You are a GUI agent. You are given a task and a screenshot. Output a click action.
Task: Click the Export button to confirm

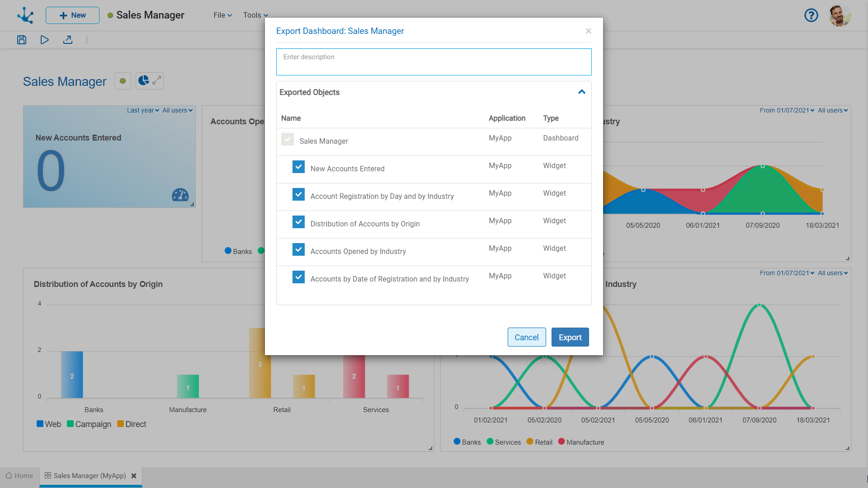coord(570,337)
